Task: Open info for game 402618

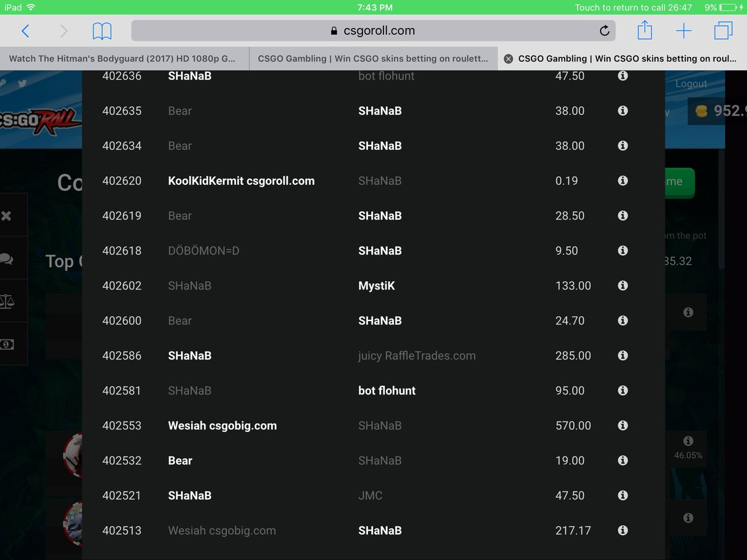Action: click(x=622, y=251)
